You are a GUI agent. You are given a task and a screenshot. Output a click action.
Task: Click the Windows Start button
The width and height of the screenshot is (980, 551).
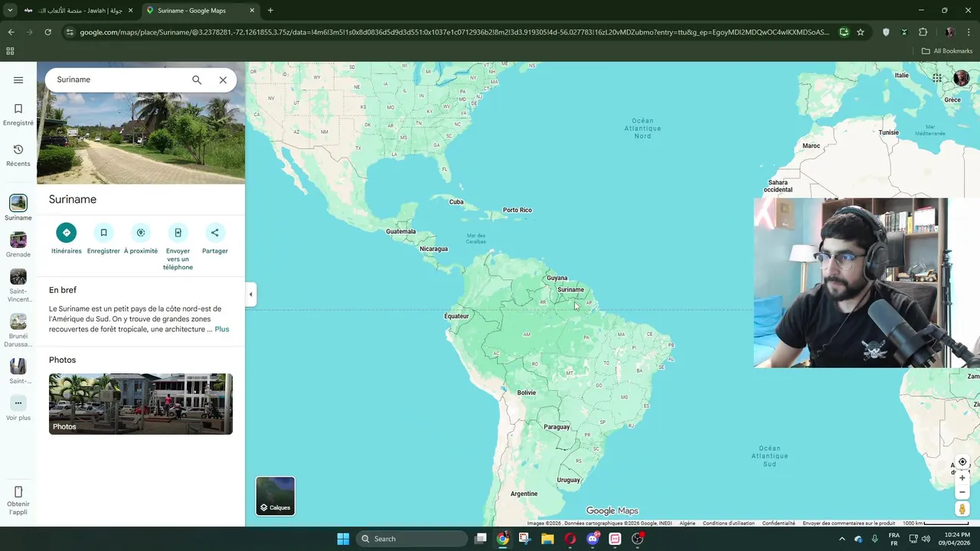point(343,539)
